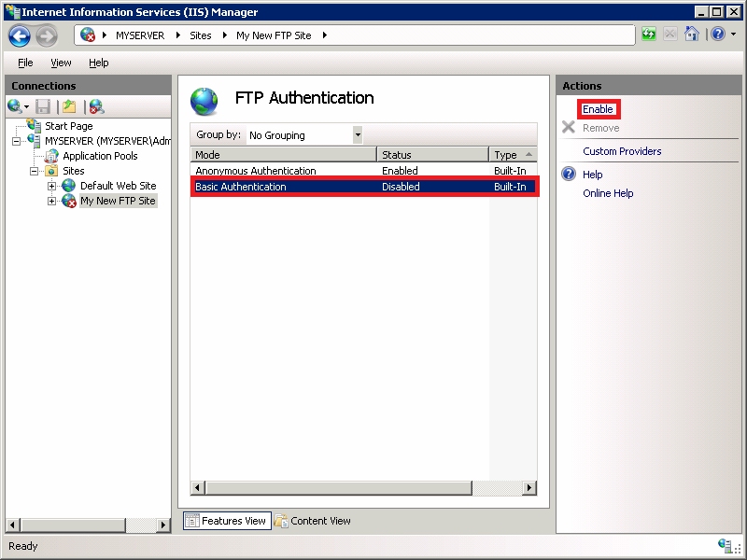
Task: Sort by the Mode column header
Action: point(284,155)
